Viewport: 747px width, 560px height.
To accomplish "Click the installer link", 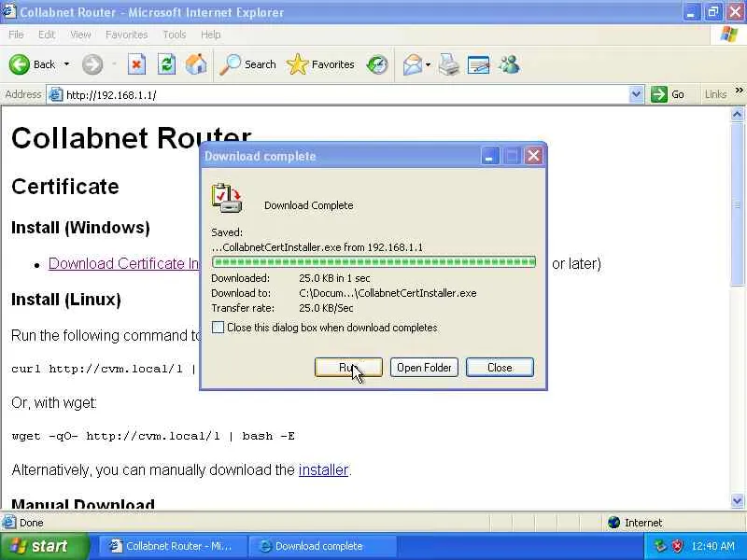I will coord(323,470).
